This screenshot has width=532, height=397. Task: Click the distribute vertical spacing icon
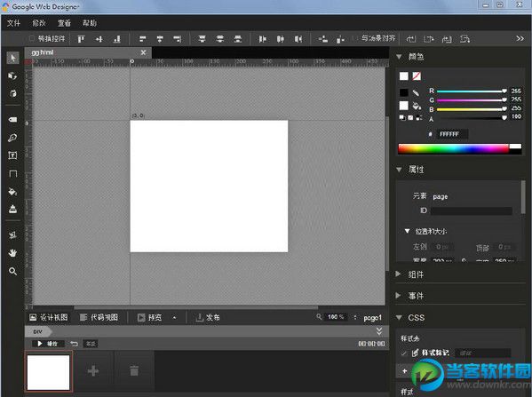[340, 39]
